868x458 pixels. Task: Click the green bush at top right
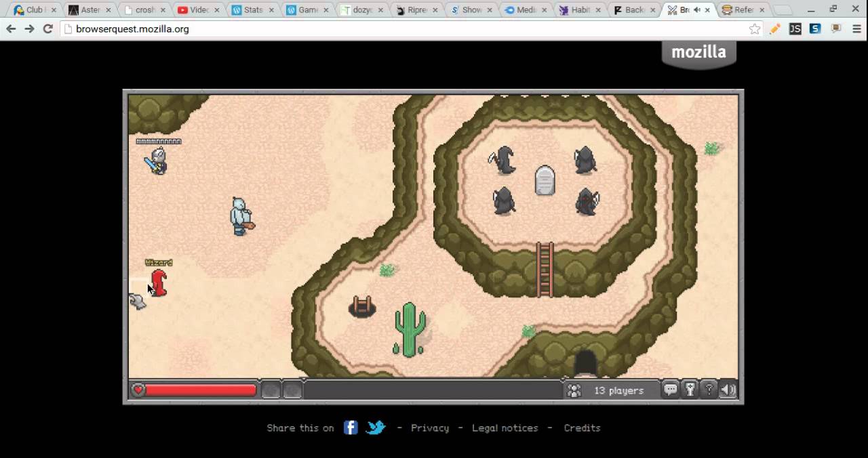click(x=711, y=148)
